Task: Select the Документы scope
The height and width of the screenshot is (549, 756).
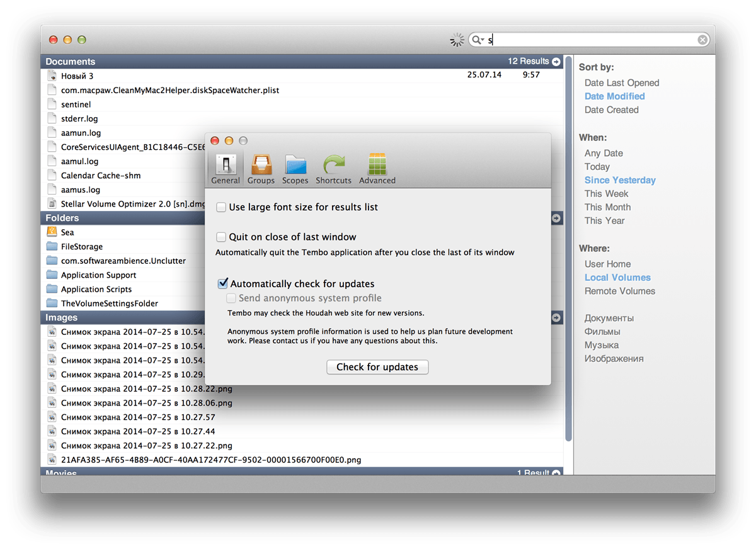Action: (609, 319)
